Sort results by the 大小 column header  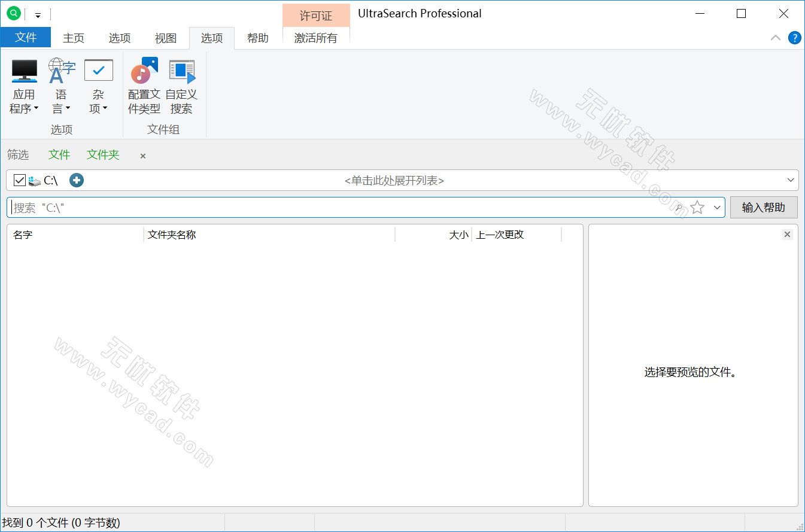[x=458, y=235]
